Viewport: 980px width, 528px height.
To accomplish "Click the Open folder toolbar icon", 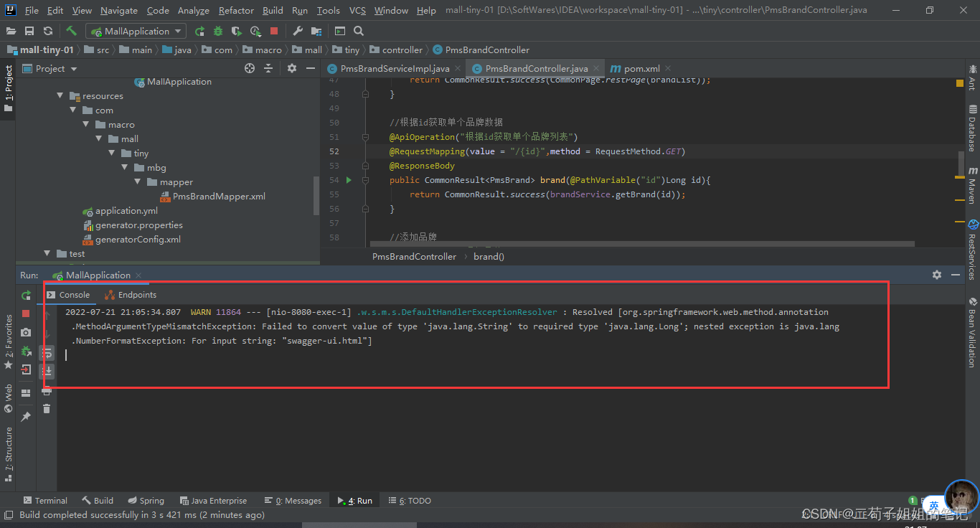I will [x=11, y=31].
